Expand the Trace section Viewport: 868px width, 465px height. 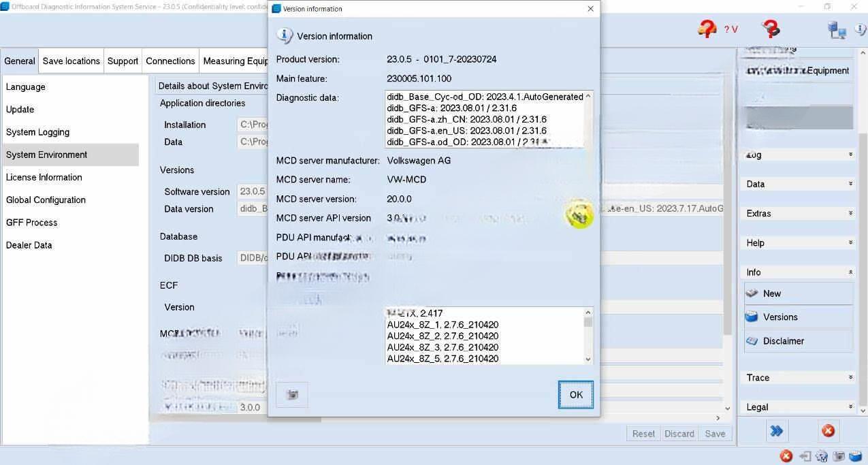(x=799, y=377)
